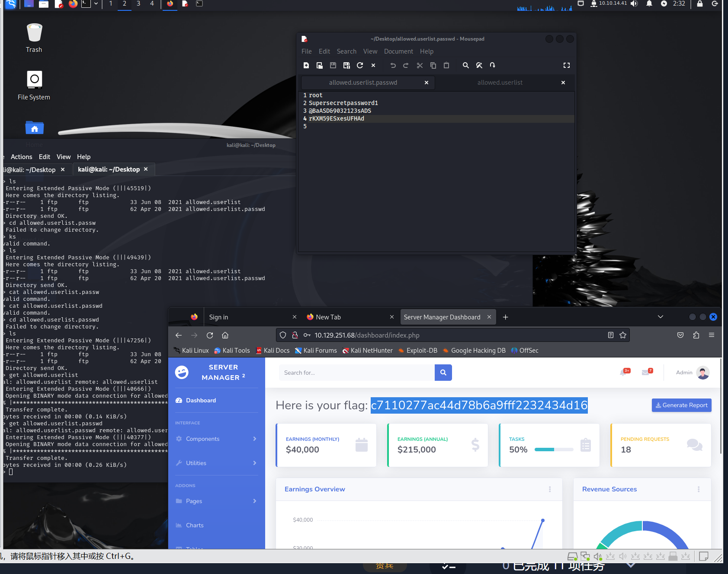Bookmark this page with the star icon
The height and width of the screenshot is (574, 728).
623,335
